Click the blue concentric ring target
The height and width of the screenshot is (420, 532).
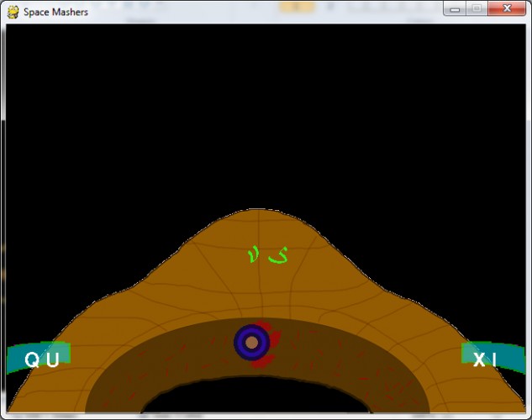click(x=252, y=343)
